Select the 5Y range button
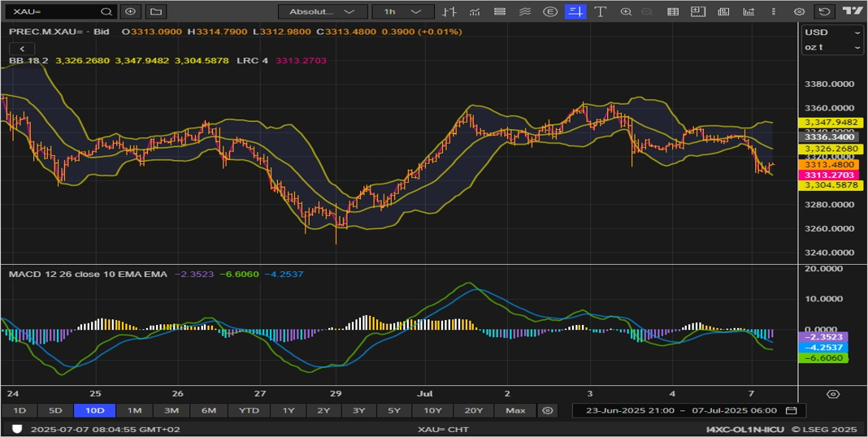 393,410
